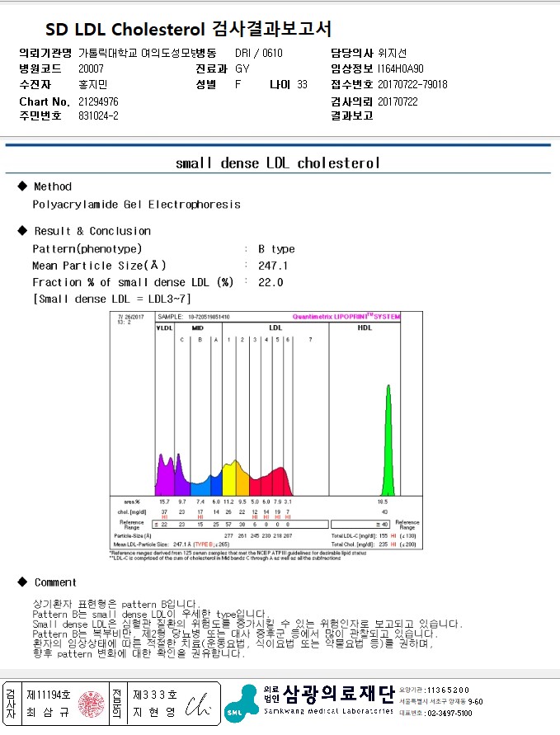560x735 pixels.
Task: Click the 'HDL' chart column header
Action: (365, 328)
